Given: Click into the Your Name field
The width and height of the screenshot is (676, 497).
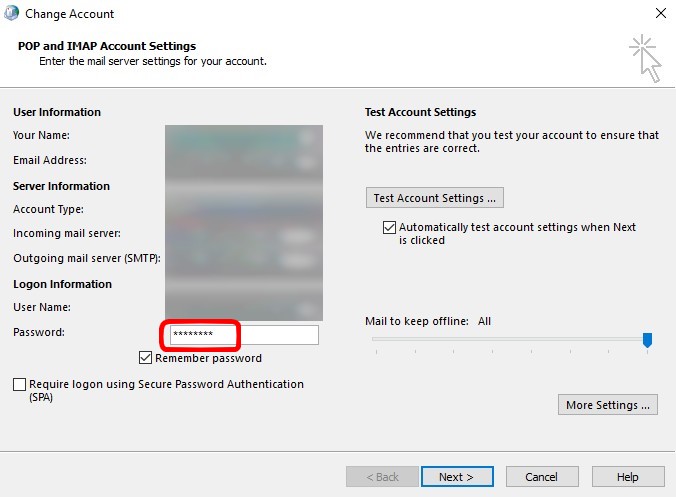Looking at the screenshot, I should click(x=242, y=136).
